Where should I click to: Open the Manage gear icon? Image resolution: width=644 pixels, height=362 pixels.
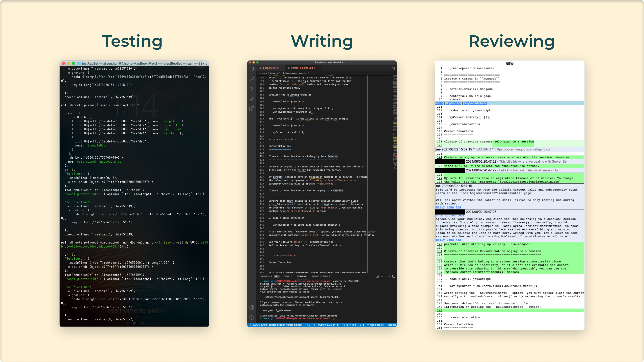(252, 317)
